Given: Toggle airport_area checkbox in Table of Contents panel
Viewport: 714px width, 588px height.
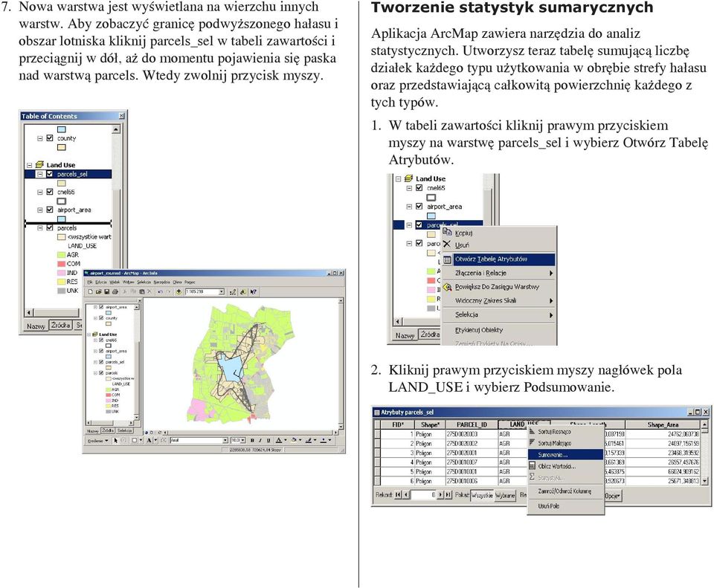Looking at the screenshot, I should point(50,210).
